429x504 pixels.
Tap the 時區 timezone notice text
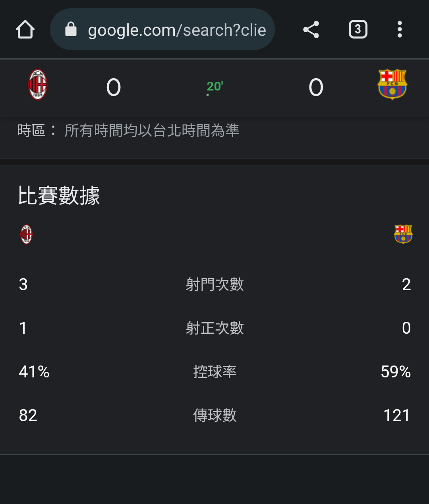(128, 131)
